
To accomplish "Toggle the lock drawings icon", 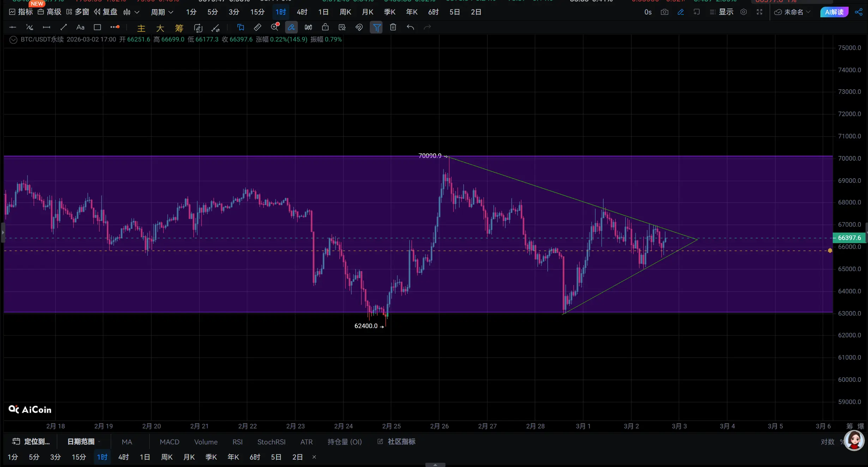I will click(x=325, y=27).
